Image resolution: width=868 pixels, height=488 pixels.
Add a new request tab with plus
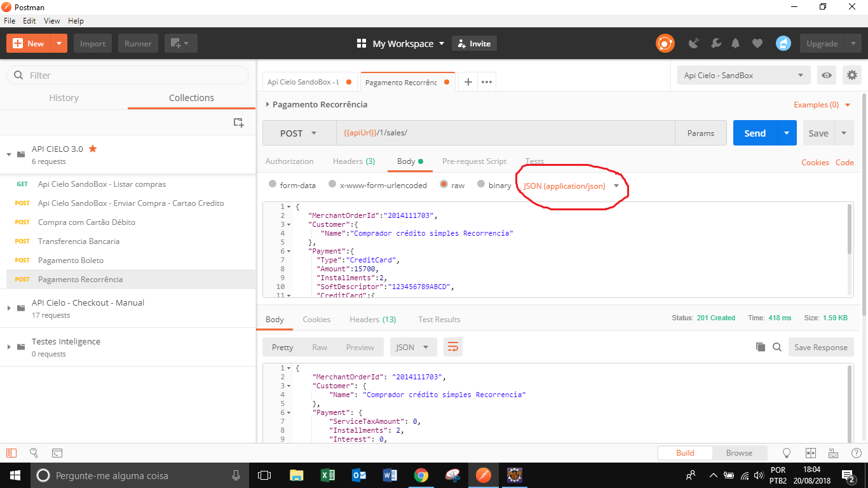(x=468, y=82)
